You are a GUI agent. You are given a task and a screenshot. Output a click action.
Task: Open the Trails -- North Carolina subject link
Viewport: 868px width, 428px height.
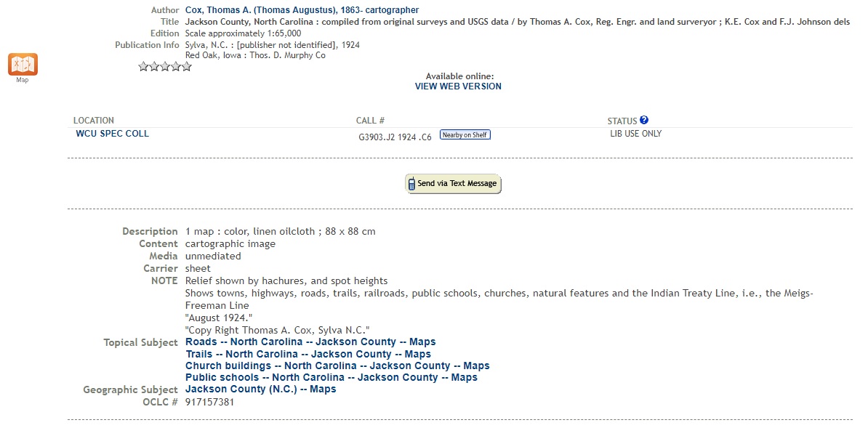[308, 354]
